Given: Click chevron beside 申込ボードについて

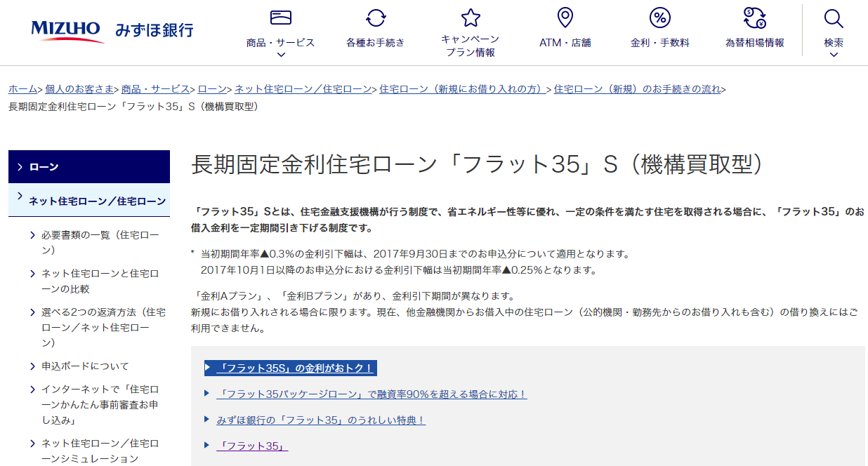Looking at the screenshot, I should click(x=33, y=366).
